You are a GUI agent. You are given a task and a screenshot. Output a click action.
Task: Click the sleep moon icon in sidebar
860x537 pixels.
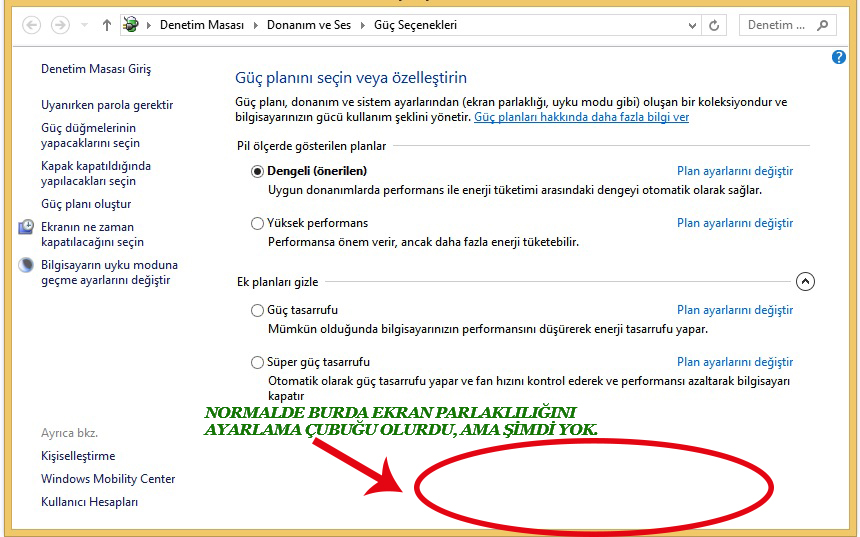(26, 266)
